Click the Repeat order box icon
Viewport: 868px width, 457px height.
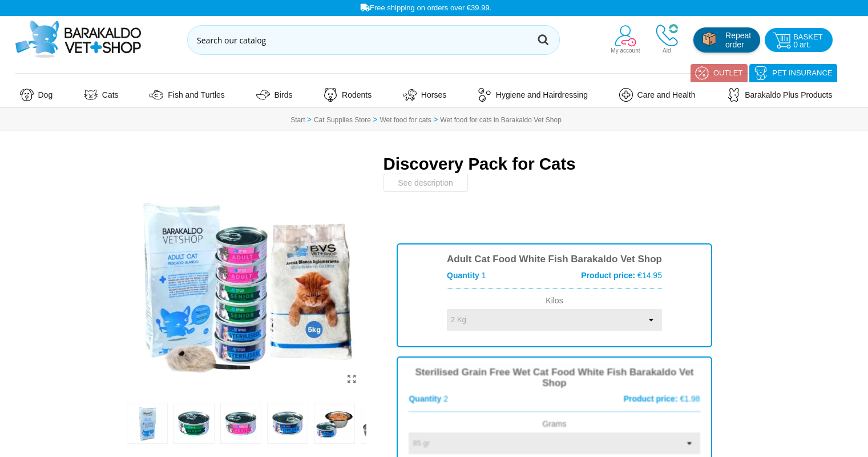point(709,39)
